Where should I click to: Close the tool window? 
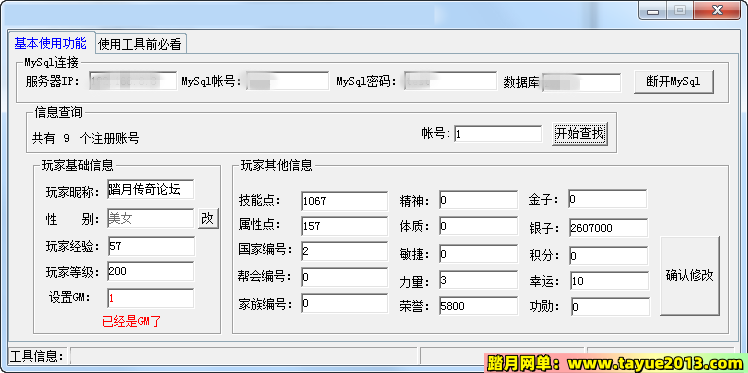[x=717, y=10]
